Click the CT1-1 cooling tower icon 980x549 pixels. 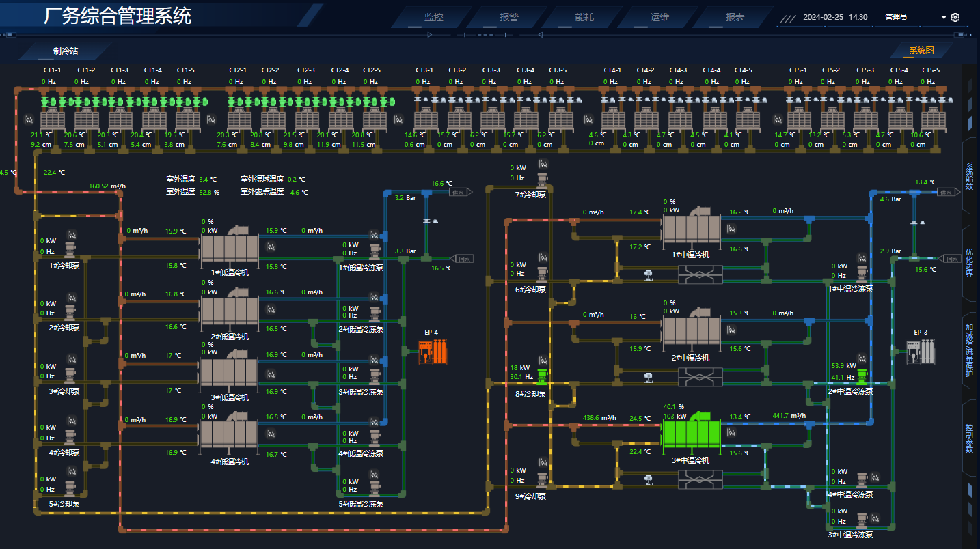[52, 119]
